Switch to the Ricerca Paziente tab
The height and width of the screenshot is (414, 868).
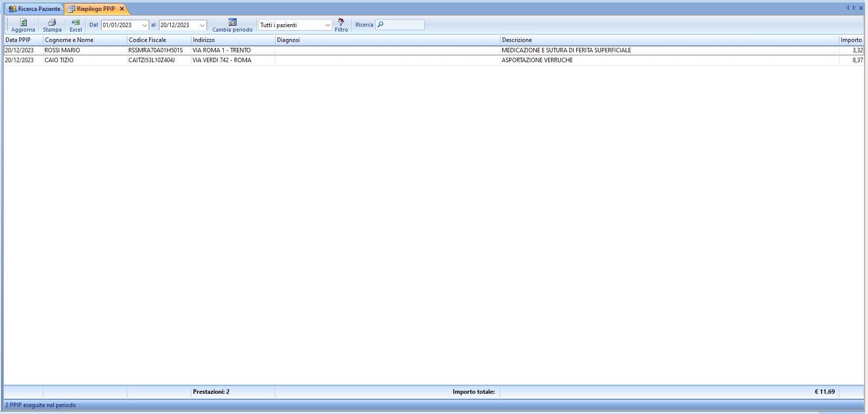[34, 9]
